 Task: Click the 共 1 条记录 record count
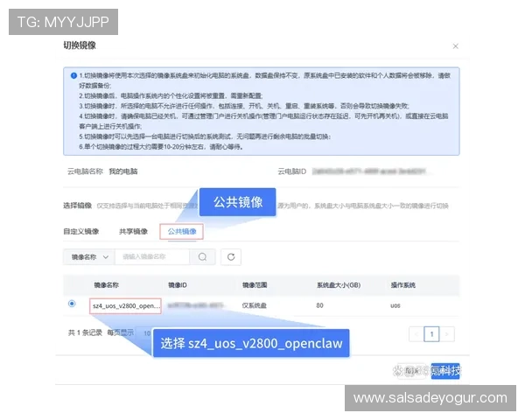click(85, 332)
